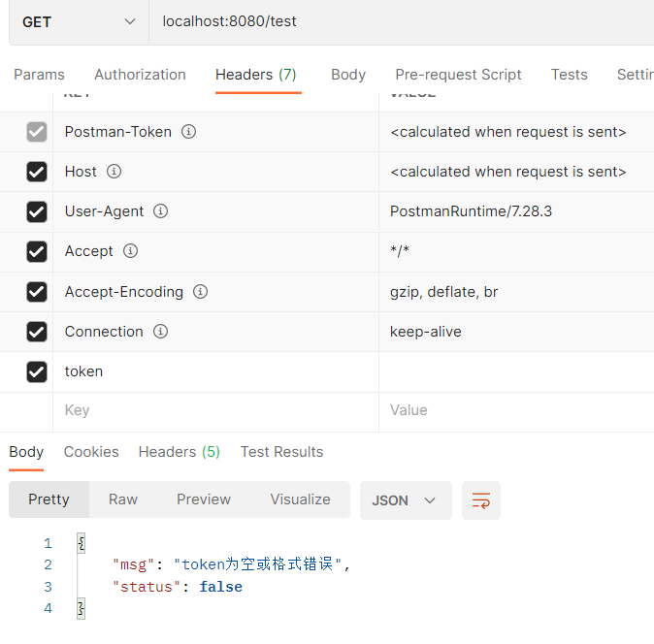This screenshot has width=654, height=644.
Task: Toggle the wrap lines icon
Action: pos(481,500)
